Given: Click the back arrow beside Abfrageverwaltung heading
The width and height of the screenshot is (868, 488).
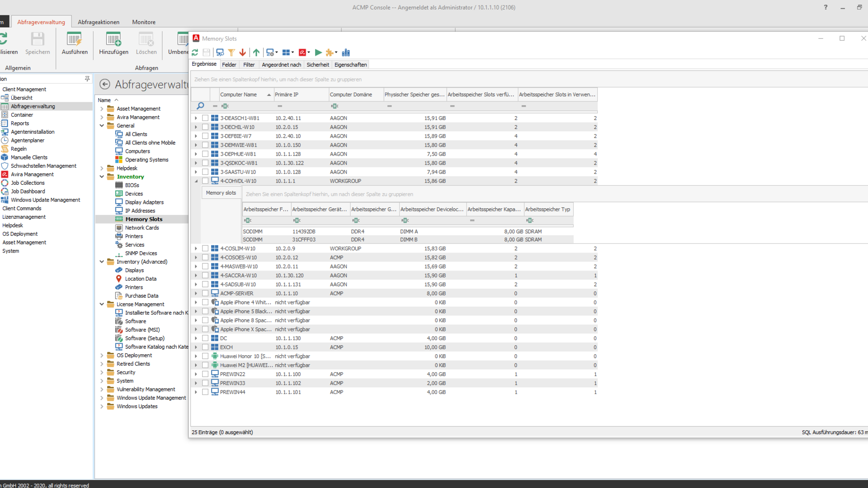Looking at the screenshot, I should (105, 84).
